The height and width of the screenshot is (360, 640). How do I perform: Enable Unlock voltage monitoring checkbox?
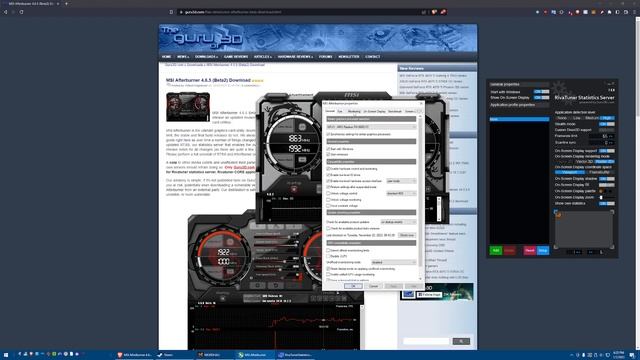click(328, 200)
